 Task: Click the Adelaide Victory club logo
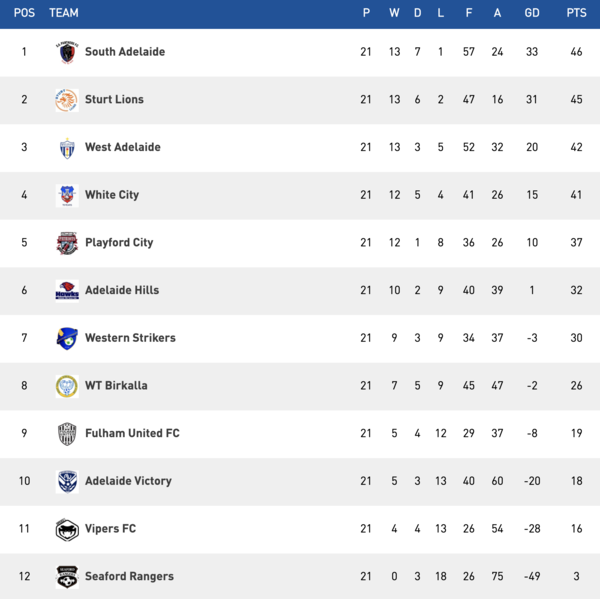[x=67, y=481]
